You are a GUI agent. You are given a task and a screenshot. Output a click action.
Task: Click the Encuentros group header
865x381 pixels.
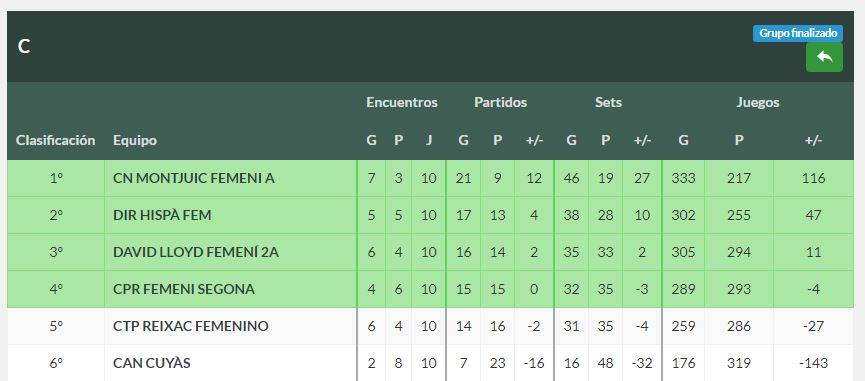pyautogui.click(x=402, y=103)
